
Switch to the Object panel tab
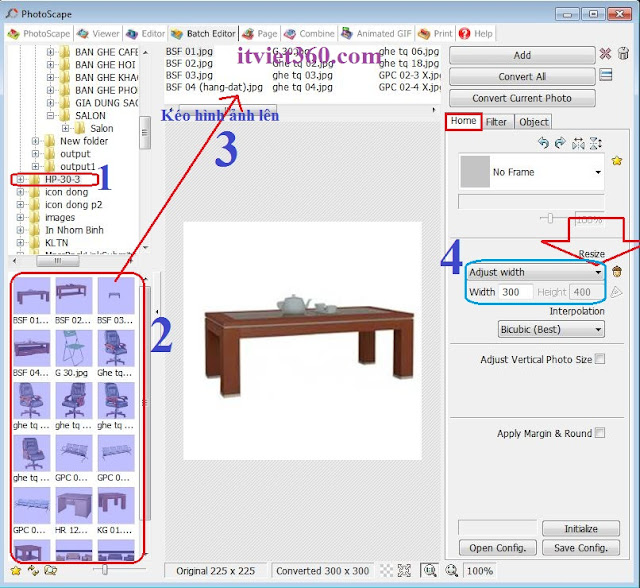tap(534, 122)
